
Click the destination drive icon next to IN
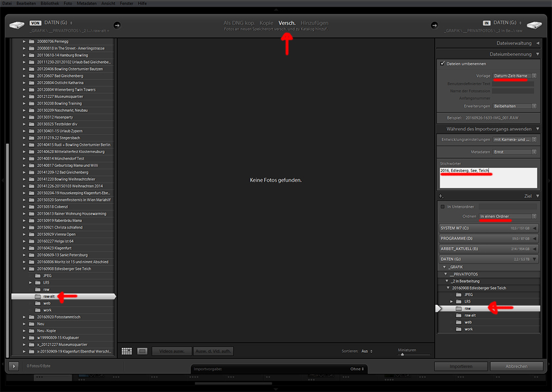coord(534,25)
